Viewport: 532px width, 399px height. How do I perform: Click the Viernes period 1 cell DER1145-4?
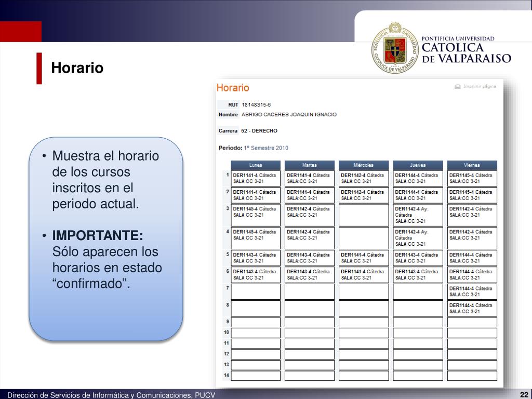[472, 179]
